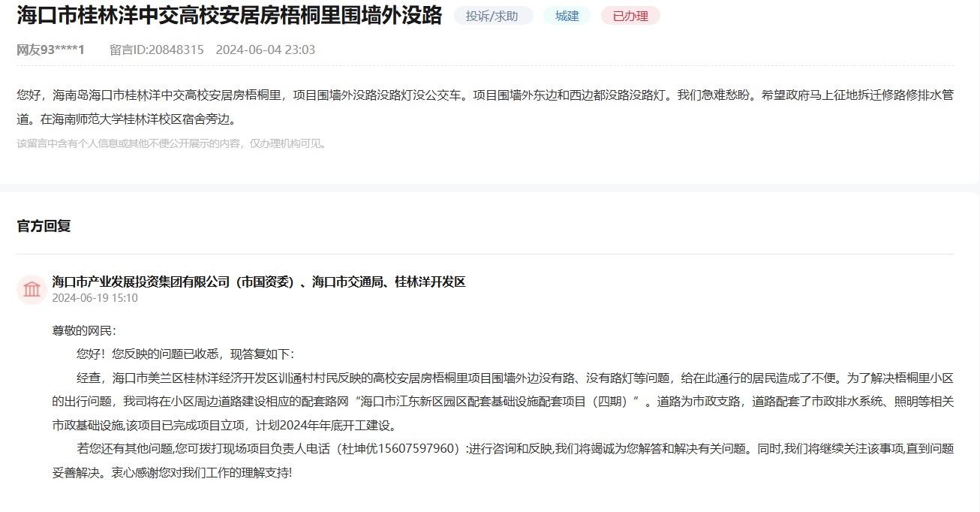
Task: Click the government building avatar icon
Action: [x=32, y=290]
